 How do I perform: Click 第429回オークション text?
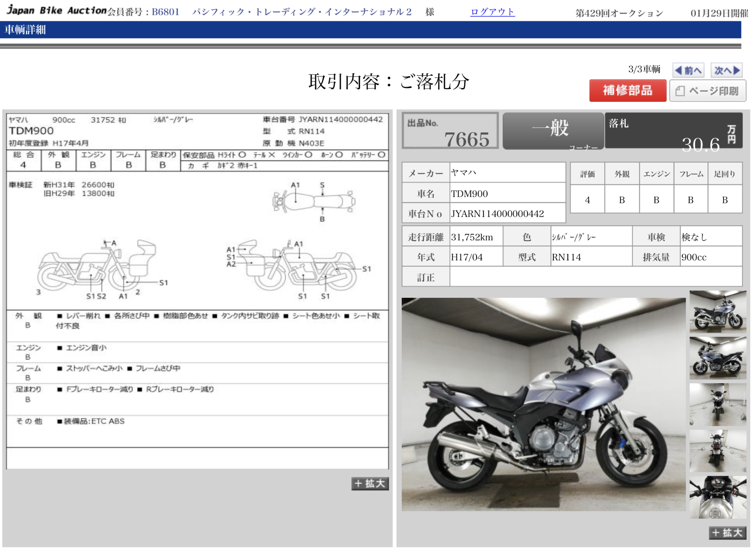pyautogui.click(x=619, y=13)
